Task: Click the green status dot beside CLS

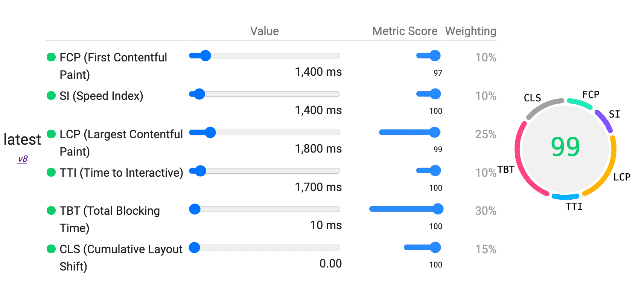Action: point(51,249)
